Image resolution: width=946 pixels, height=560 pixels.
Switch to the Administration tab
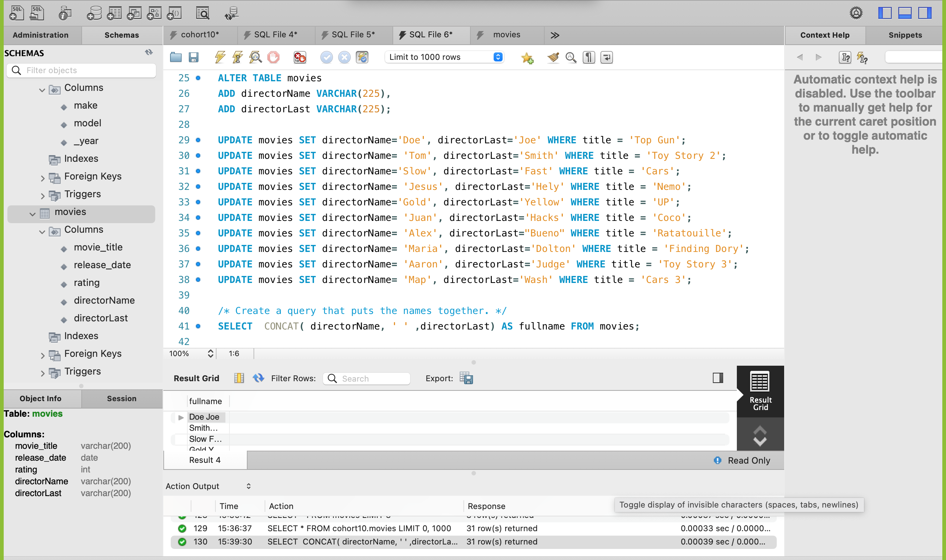(41, 35)
